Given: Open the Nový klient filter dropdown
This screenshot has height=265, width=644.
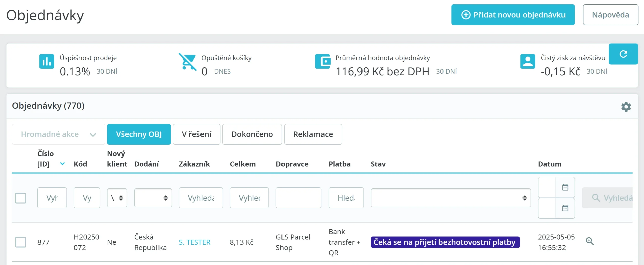Looking at the screenshot, I should point(117,198).
